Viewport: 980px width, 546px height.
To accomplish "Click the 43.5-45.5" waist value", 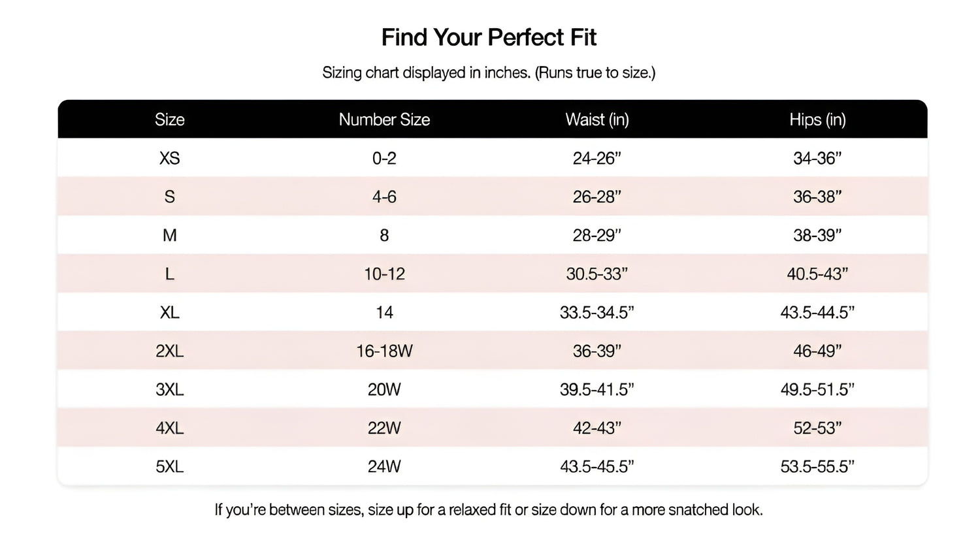I will click(596, 466).
